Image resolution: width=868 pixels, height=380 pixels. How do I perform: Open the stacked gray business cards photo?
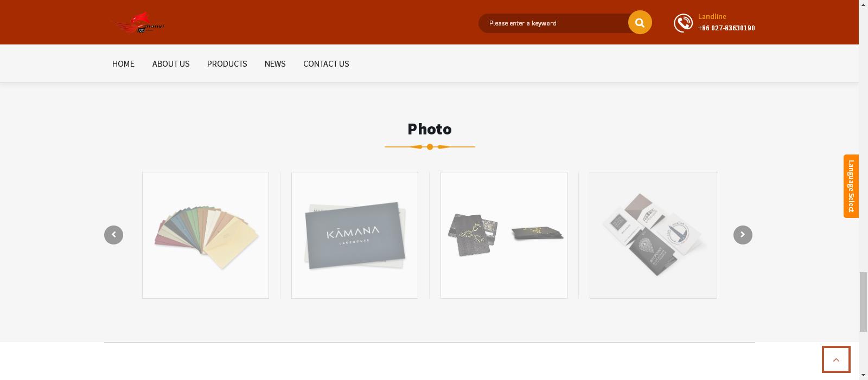click(x=653, y=235)
